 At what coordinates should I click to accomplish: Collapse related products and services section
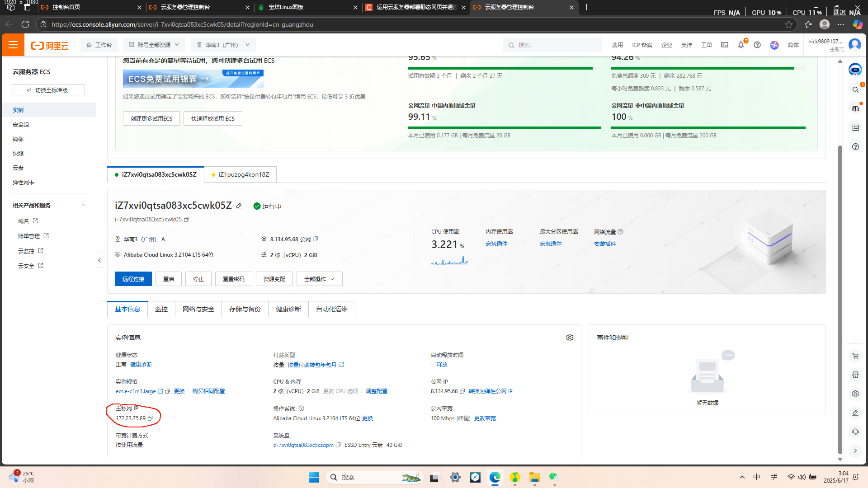click(83, 205)
